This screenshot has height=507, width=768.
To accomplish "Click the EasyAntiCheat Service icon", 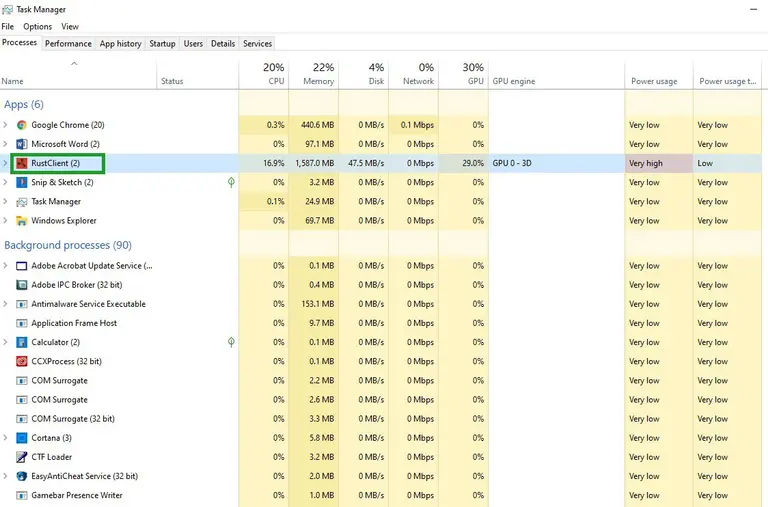I will point(22,476).
